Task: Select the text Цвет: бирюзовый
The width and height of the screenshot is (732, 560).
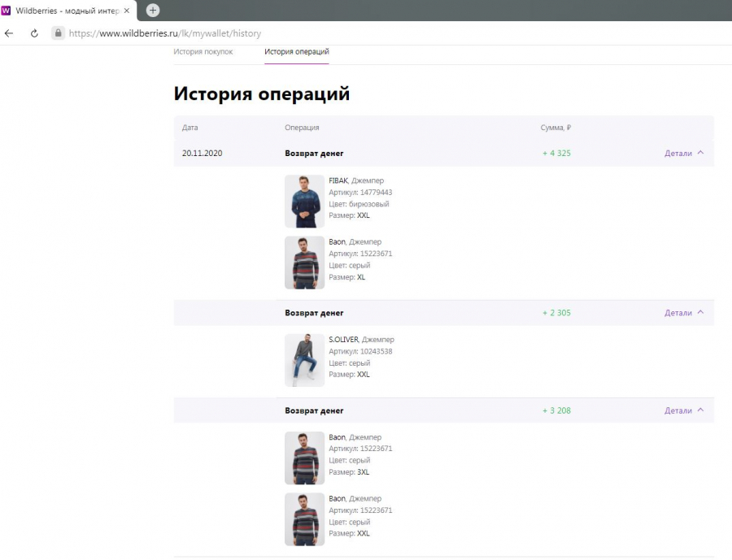Action: pyautogui.click(x=359, y=204)
